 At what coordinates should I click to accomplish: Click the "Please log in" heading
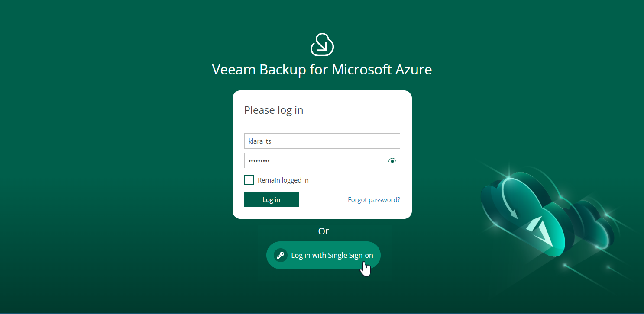[x=274, y=110]
